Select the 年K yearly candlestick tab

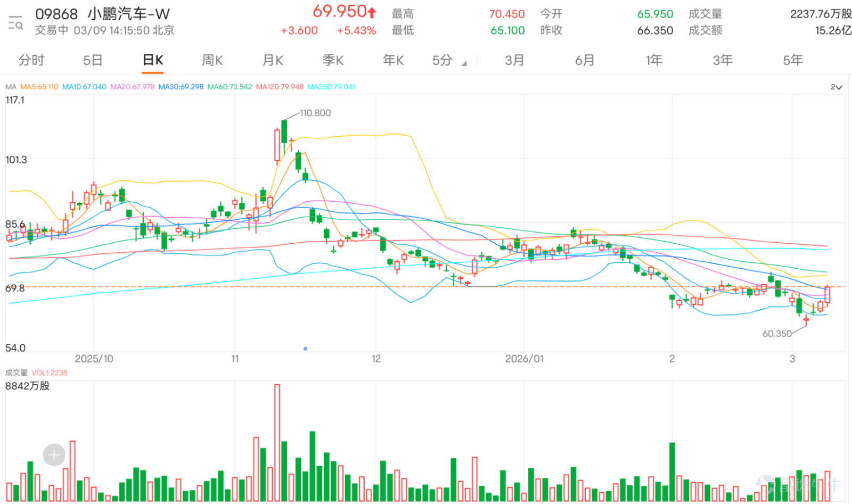tap(393, 60)
